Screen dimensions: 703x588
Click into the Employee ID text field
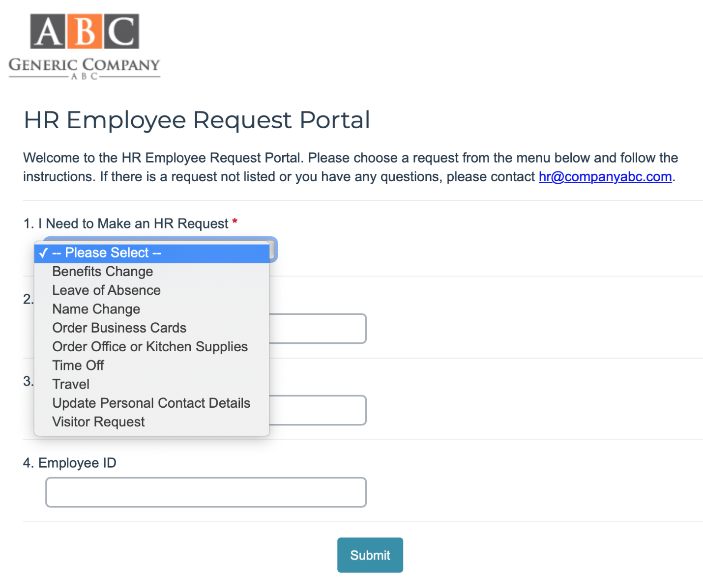206,492
